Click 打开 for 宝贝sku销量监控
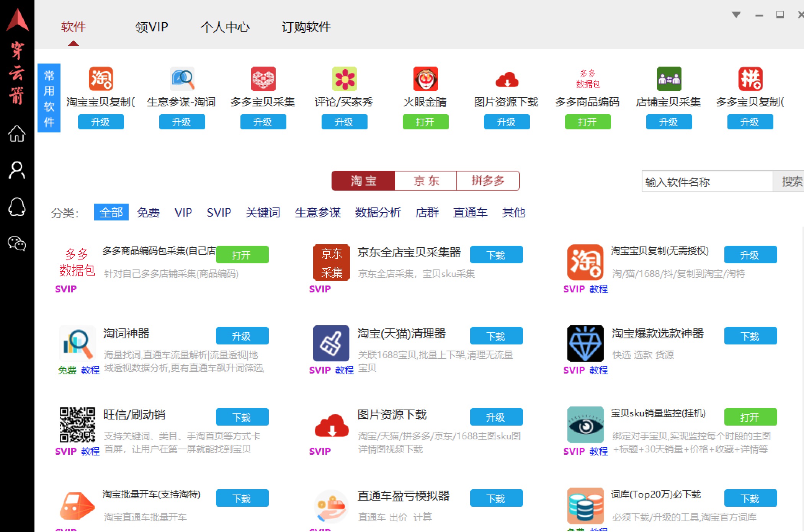The image size is (804, 532). click(751, 417)
